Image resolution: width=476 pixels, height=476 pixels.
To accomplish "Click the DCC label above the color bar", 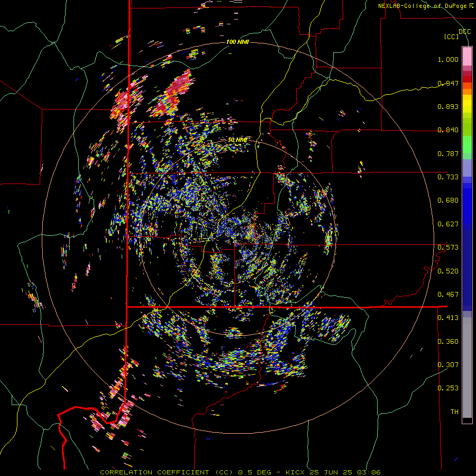I will [x=464, y=32].
